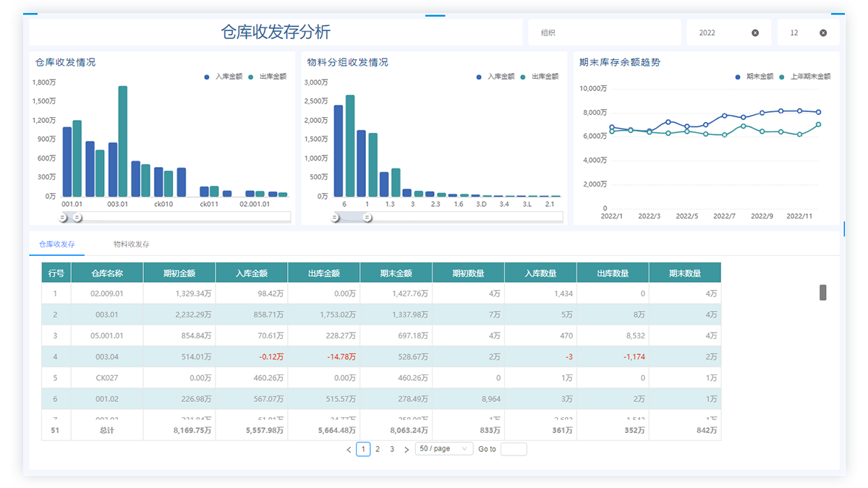Screen dimensions: 868x488
Task: Go to next page arrow in pagination
Action: click(407, 450)
